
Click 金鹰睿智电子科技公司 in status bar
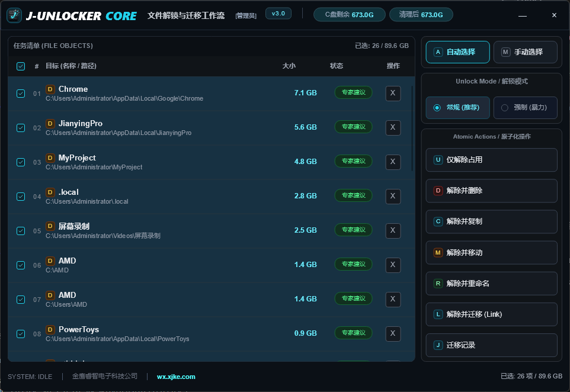coord(105,377)
